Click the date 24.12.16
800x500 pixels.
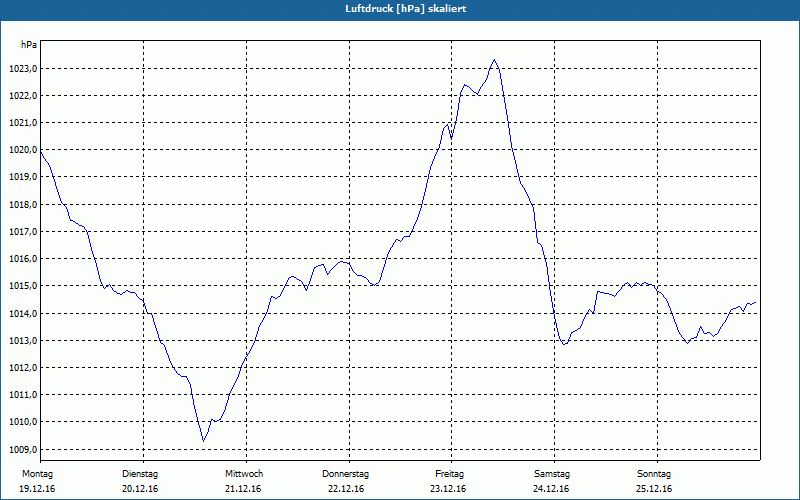coord(551,489)
